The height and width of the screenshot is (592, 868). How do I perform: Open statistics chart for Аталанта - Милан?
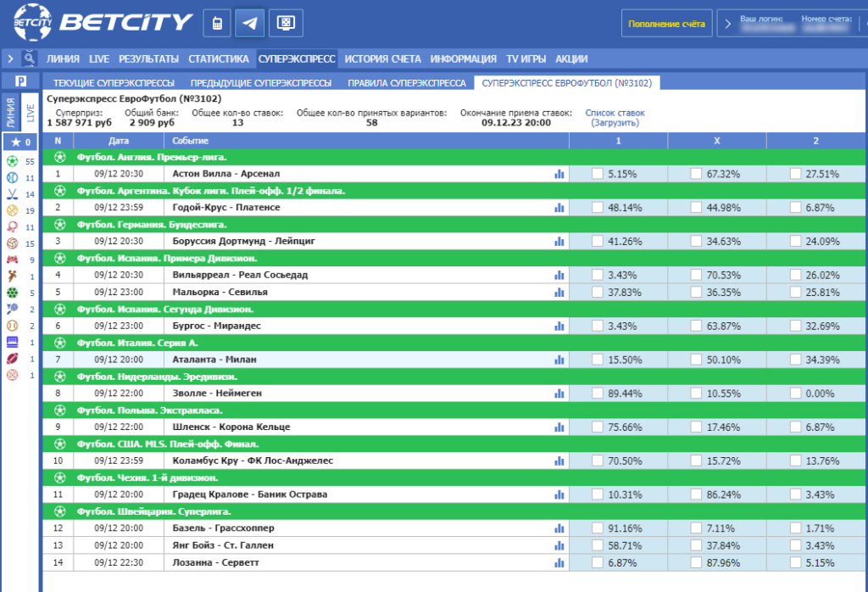(559, 360)
